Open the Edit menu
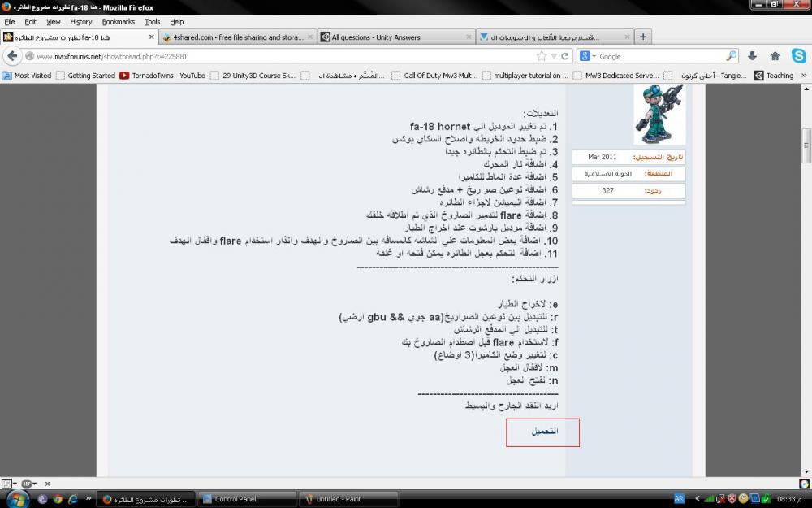Screen dimensions: 812x508 pos(31,22)
